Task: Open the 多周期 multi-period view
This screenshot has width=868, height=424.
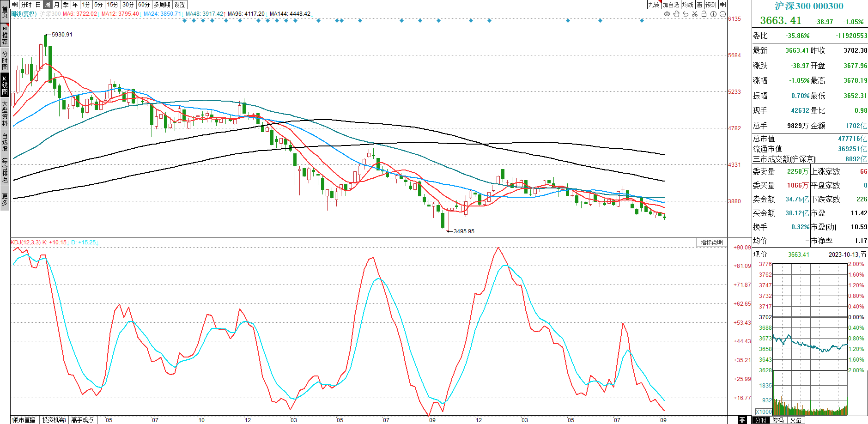Action: point(162,5)
